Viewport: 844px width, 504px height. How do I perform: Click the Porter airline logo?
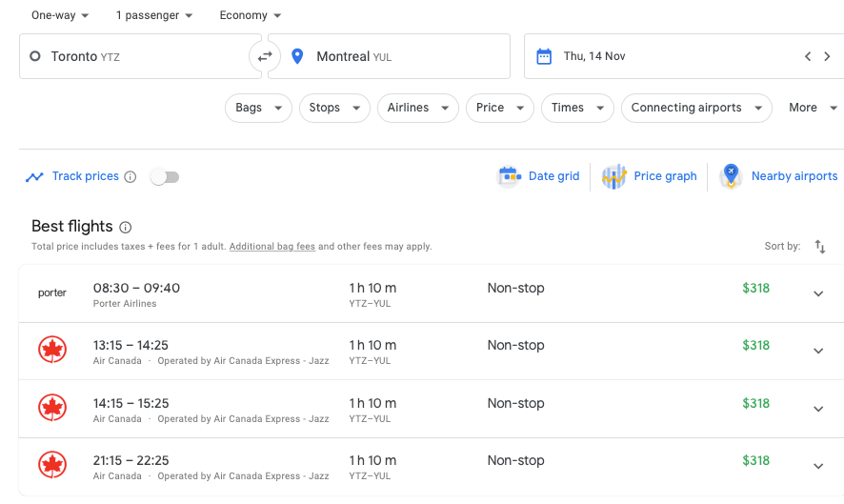[52, 292]
